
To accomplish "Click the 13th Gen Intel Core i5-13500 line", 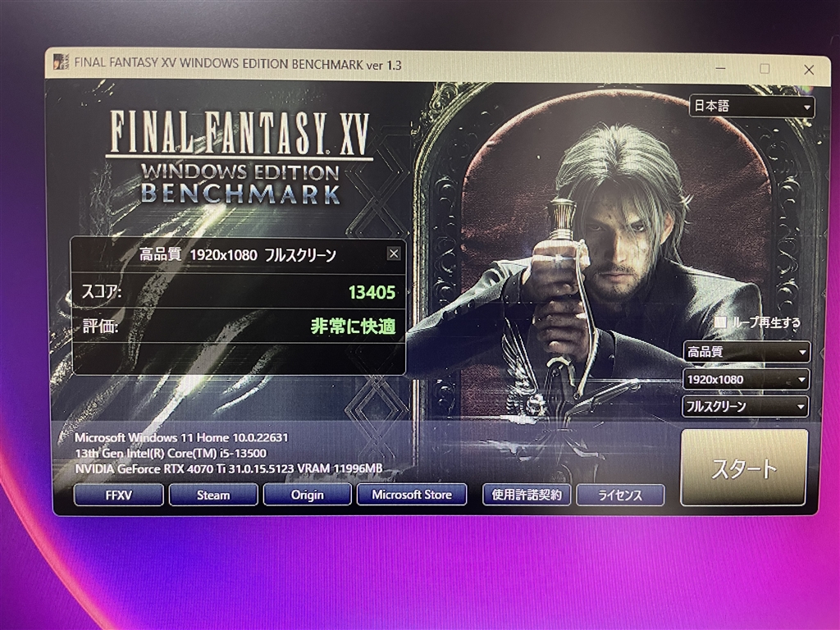I will [171, 453].
